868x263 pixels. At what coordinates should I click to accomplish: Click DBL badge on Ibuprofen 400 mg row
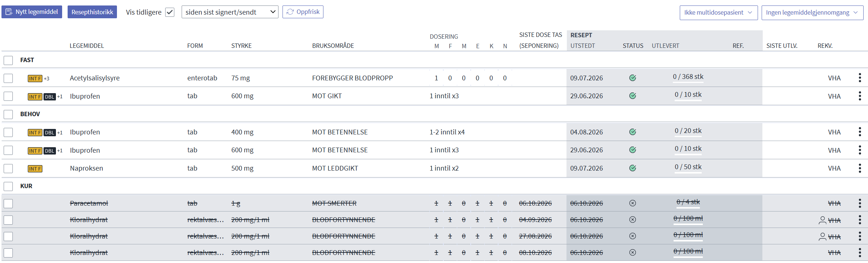[x=50, y=133]
